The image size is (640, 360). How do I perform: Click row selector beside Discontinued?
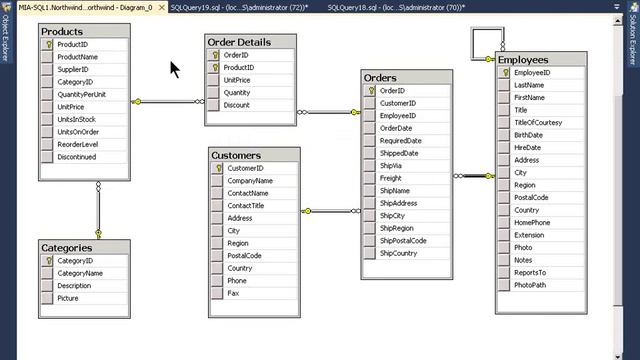click(47, 157)
